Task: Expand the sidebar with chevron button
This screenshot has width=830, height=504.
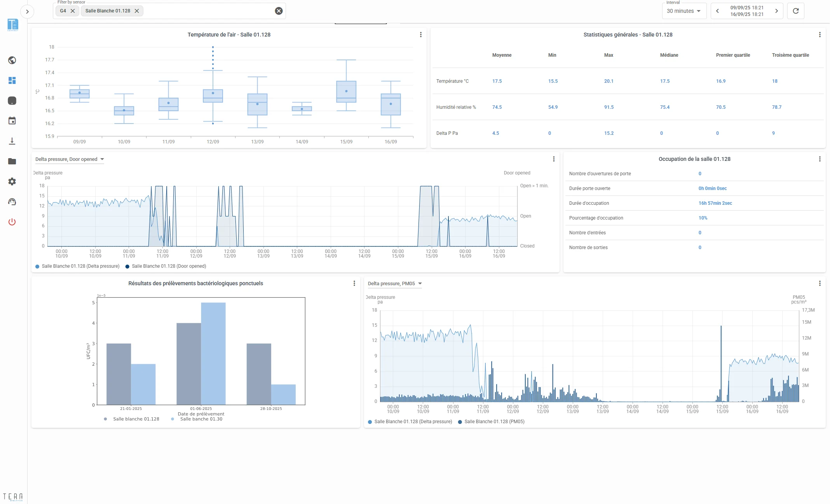Action: tap(27, 12)
